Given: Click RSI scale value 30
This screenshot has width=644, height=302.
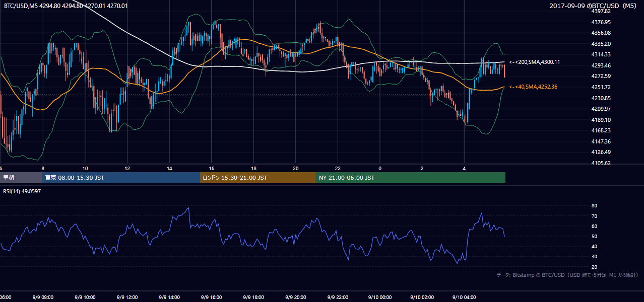Looking at the screenshot, I should coord(594,257).
